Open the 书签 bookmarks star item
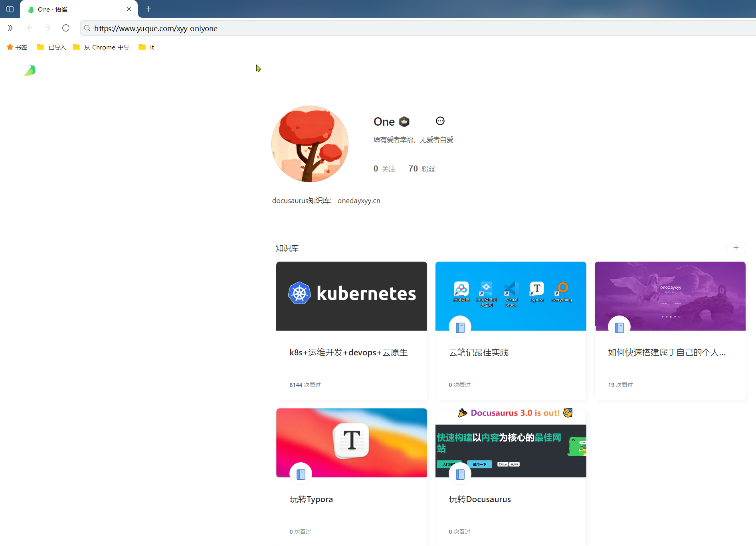756x546 pixels. point(17,47)
